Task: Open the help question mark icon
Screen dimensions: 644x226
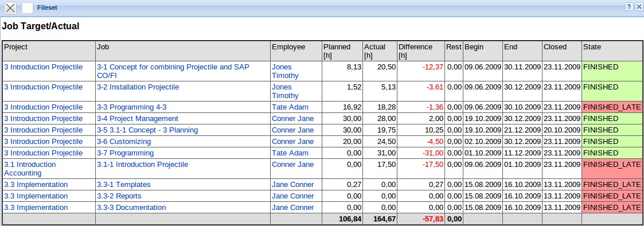Action: pyautogui.click(x=629, y=6)
